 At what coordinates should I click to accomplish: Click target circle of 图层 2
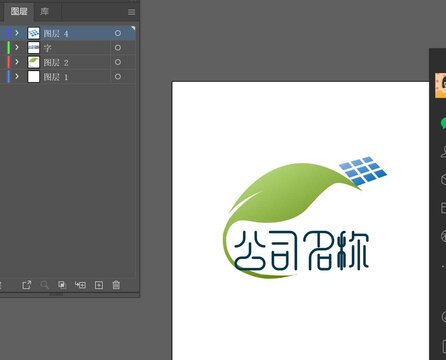(118, 62)
